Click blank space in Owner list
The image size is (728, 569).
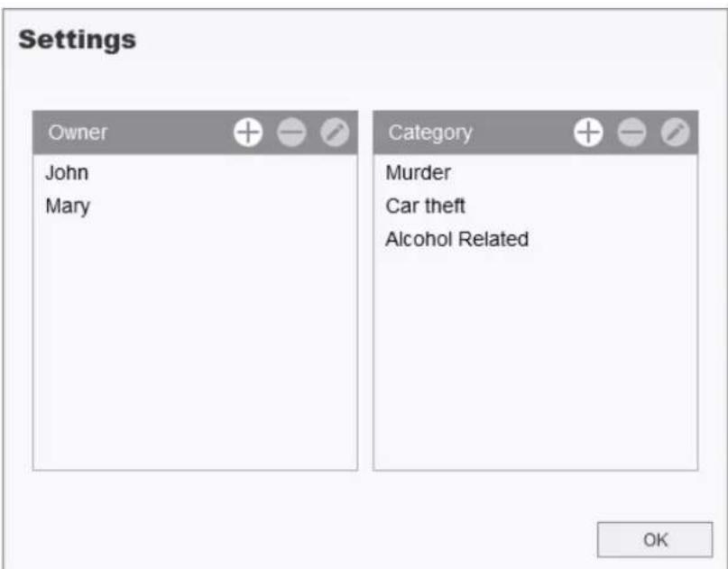[x=194, y=361]
